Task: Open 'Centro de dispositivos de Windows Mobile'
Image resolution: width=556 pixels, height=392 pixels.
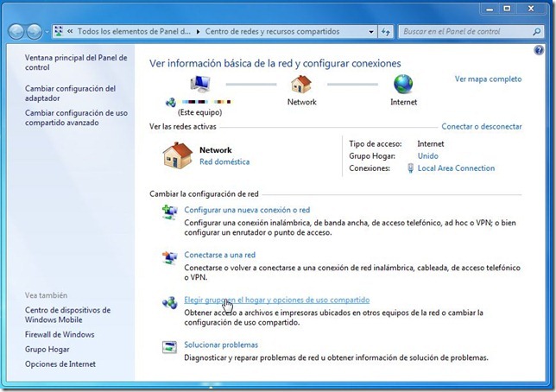Action: 67,315
